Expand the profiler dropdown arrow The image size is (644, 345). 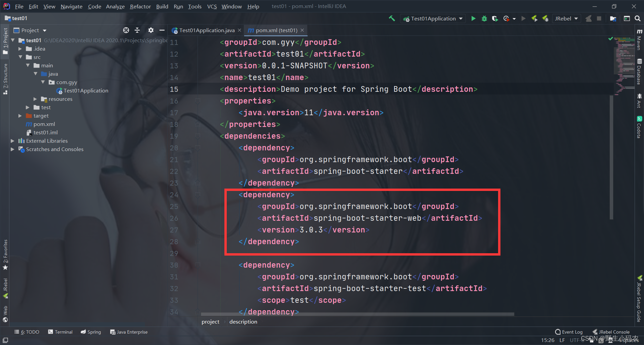click(514, 19)
